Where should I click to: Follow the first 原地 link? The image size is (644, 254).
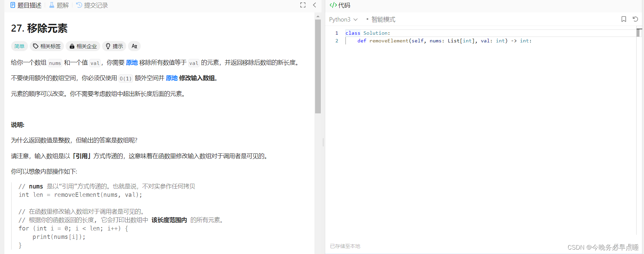click(132, 63)
